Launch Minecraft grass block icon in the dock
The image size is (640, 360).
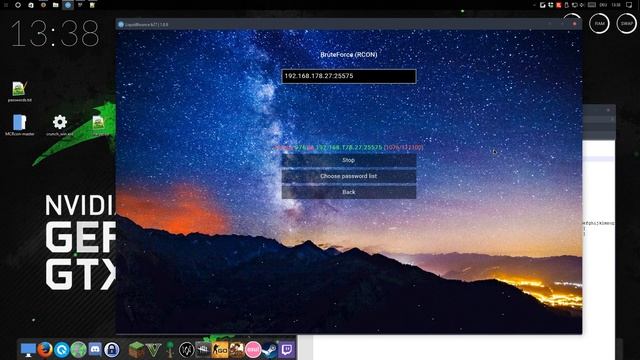coord(136,350)
